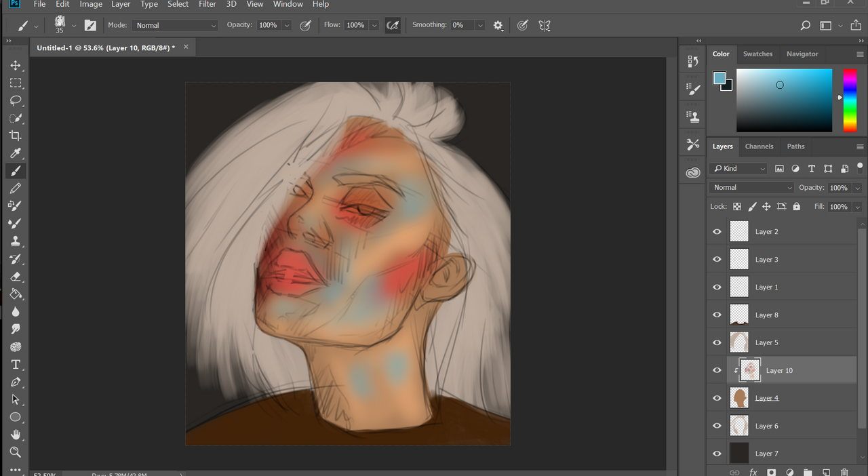
Task: Click the foreground color swatch in Color panel
Action: click(x=719, y=78)
